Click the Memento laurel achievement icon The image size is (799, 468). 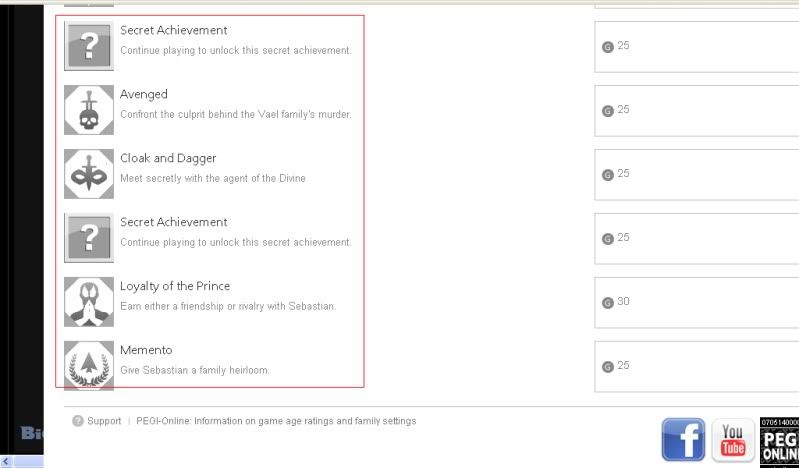pyautogui.click(x=89, y=365)
